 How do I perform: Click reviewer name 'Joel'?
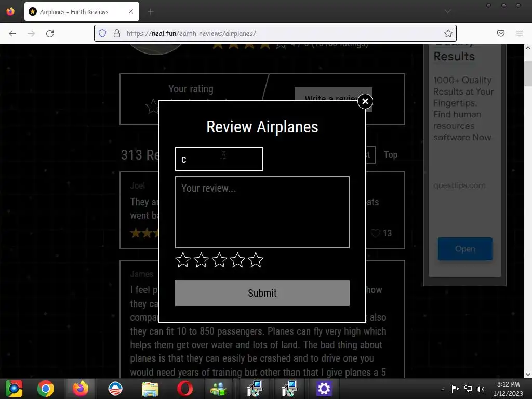point(137,185)
